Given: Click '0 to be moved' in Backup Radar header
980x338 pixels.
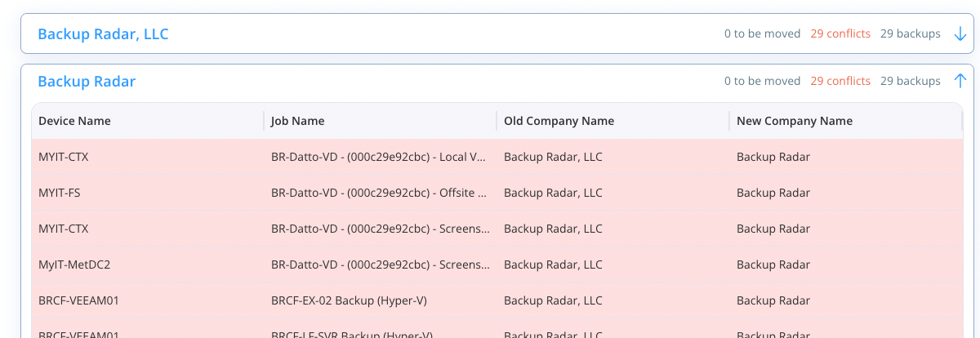Looking at the screenshot, I should [762, 81].
